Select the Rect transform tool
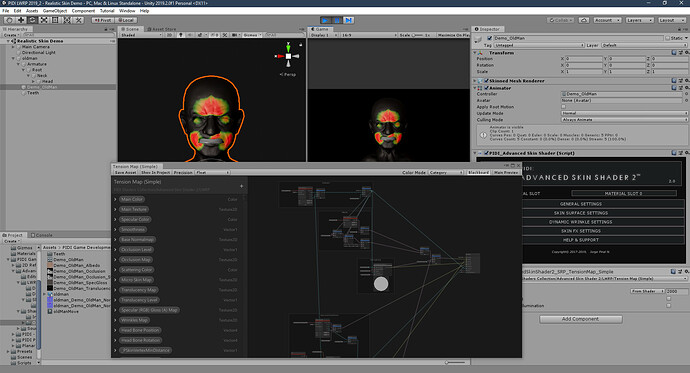Image resolution: width=690 pixels, height=373 pixels. 55,20
